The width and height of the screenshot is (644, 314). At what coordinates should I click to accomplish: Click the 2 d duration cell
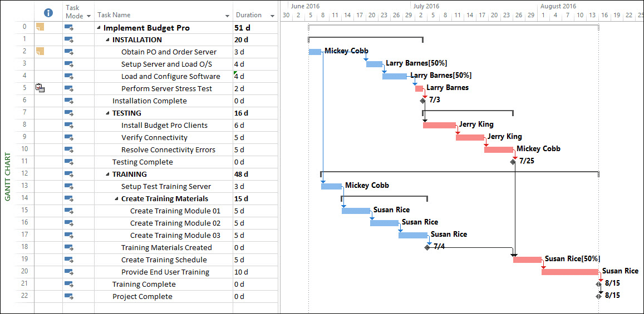255,88
